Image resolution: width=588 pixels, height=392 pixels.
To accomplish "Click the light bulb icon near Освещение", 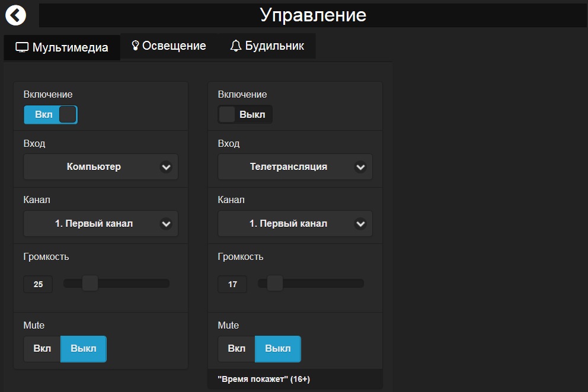I will (136, 44).
